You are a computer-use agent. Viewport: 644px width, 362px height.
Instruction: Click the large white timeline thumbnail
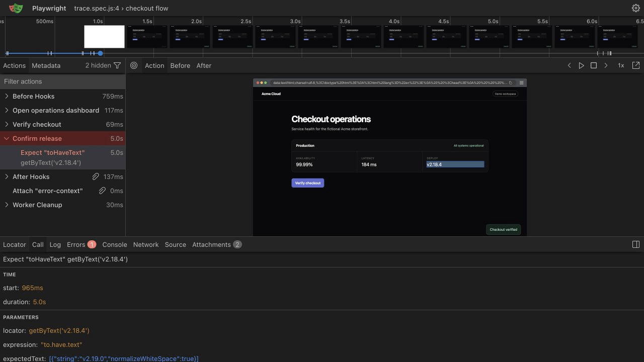pyautogui.click(x=104, y=37)
